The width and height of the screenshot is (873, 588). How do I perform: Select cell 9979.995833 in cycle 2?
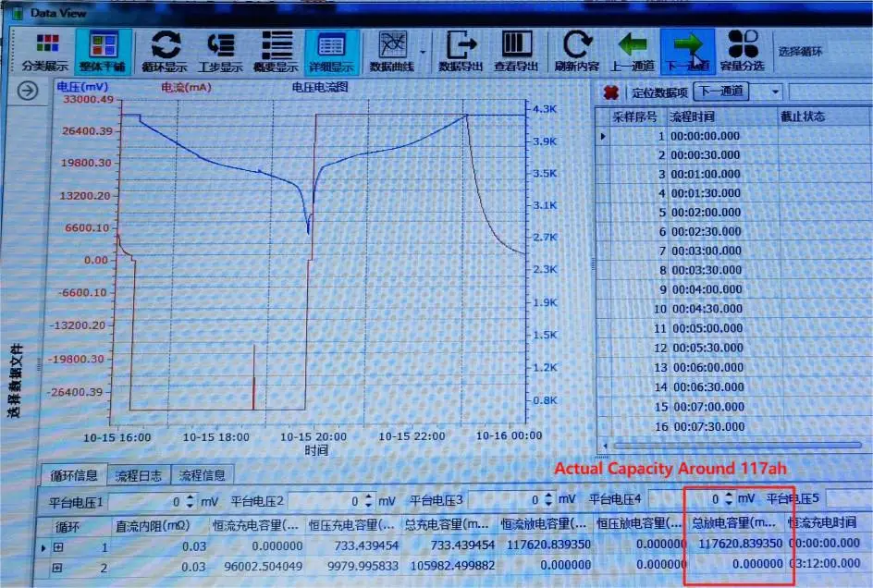[363, 567]
